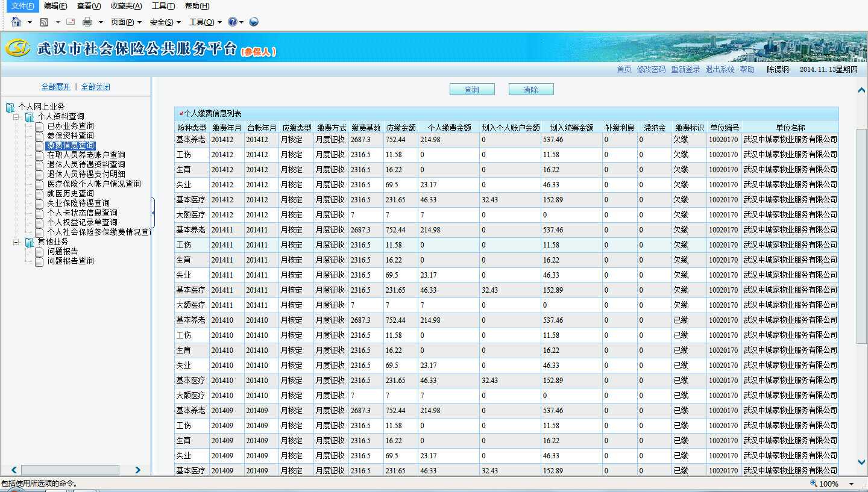Screen dimensions: 868x492
Task: Click the blue Help question mark icon
Action: (x=233, y=22)
